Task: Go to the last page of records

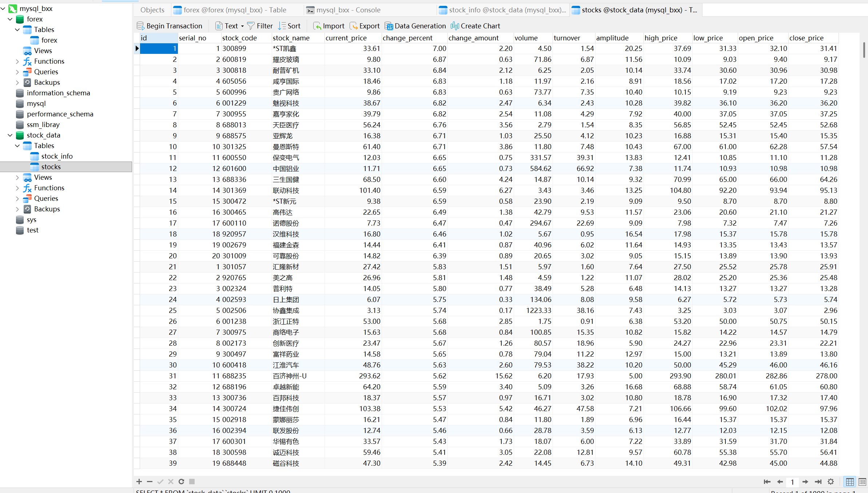Action: coord(818,482)
